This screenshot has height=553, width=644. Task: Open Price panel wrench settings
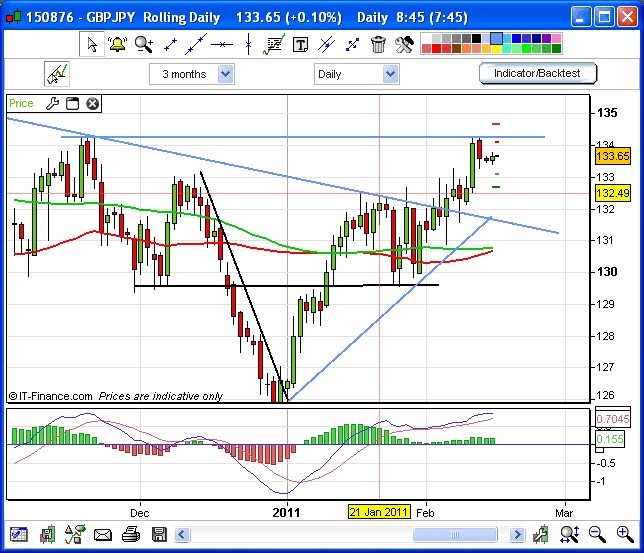[x=53, y=104]
